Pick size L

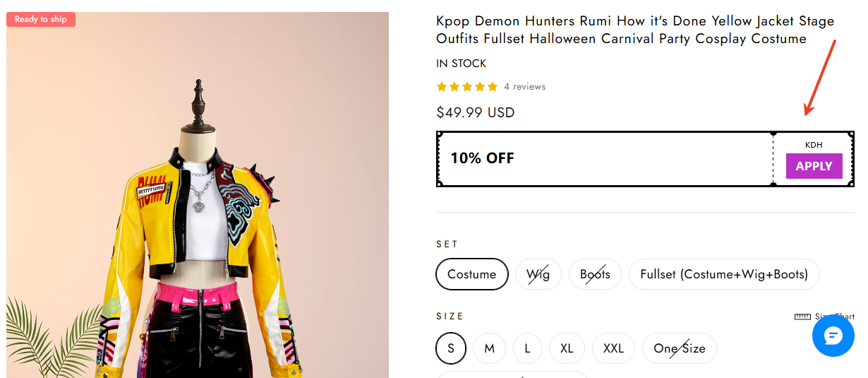click(x=527, y=348)
